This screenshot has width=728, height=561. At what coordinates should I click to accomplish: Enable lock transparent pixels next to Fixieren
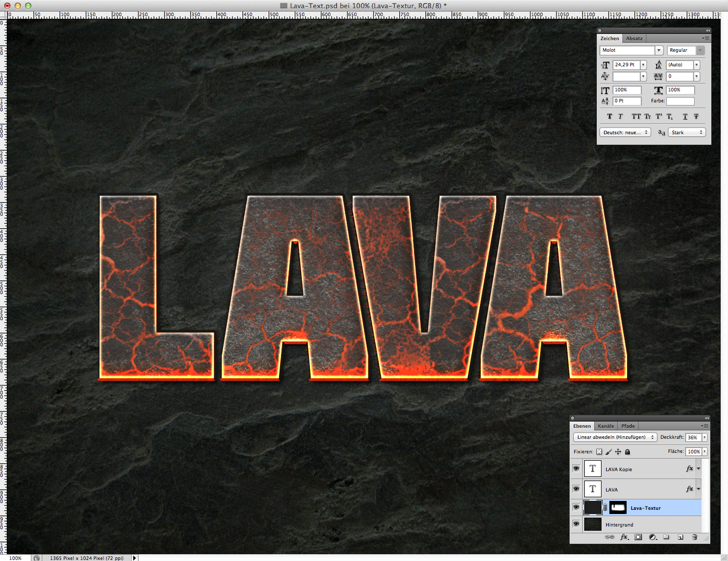(599, 451)
